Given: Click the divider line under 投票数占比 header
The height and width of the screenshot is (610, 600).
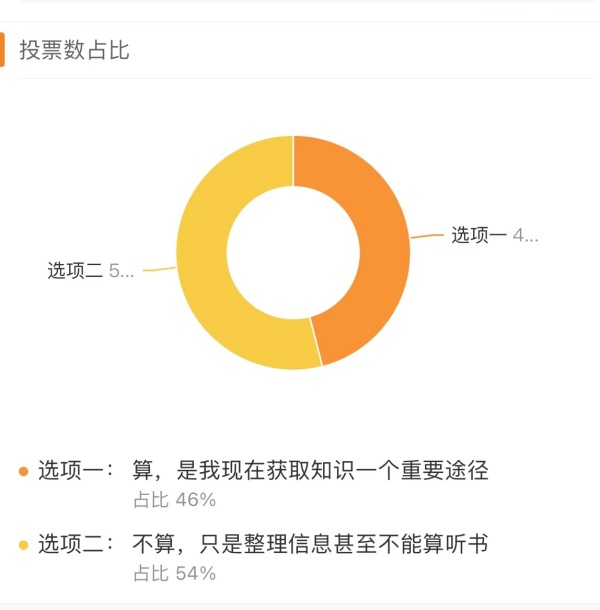Looking at the screenshot, I should point(300,78).
